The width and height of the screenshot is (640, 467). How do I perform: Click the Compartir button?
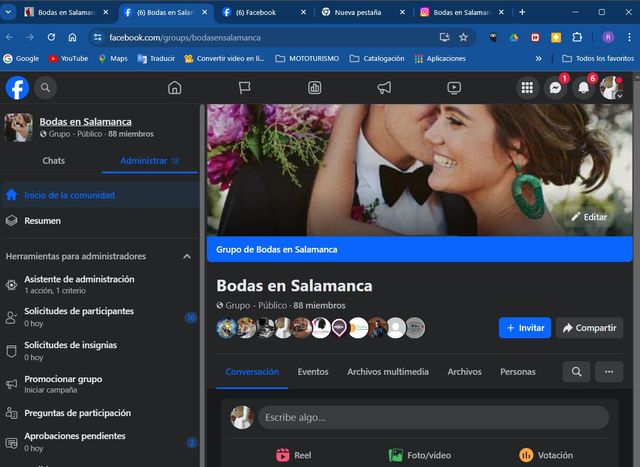tap(589, 328)
